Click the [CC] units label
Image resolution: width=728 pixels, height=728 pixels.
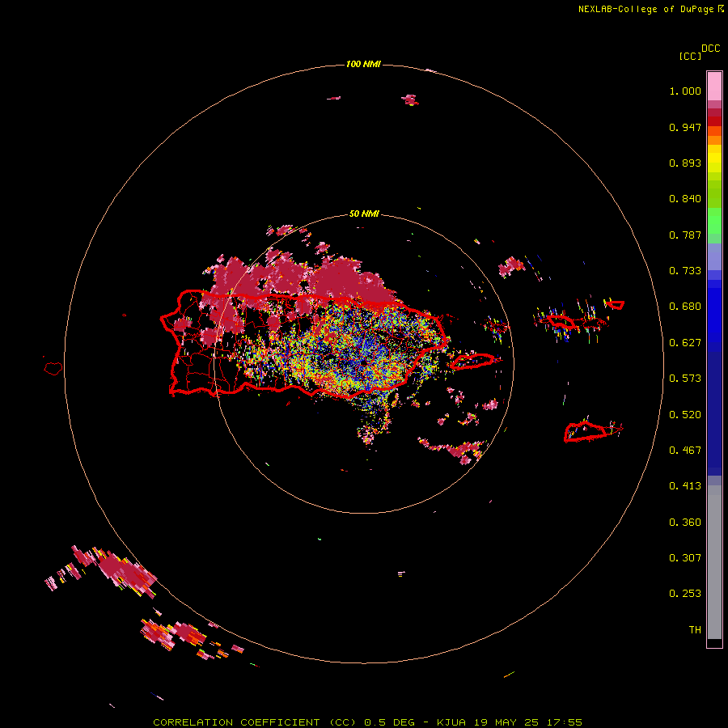690,56
